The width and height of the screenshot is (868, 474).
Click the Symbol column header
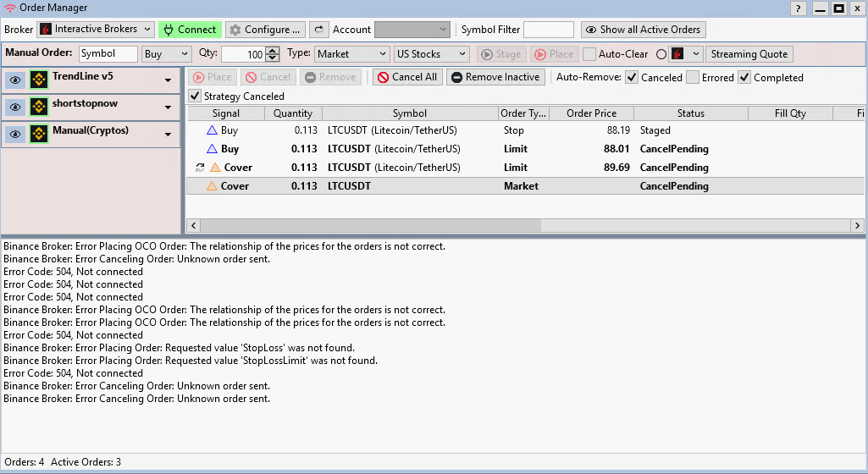pos(409,113)
